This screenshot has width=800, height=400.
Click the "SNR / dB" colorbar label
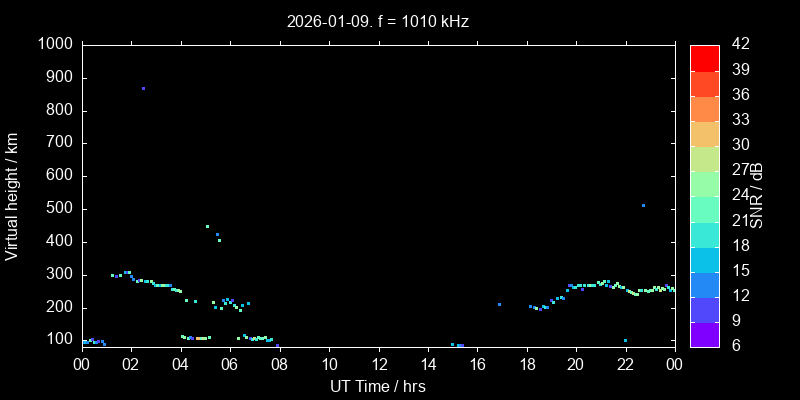pos(757,195)
